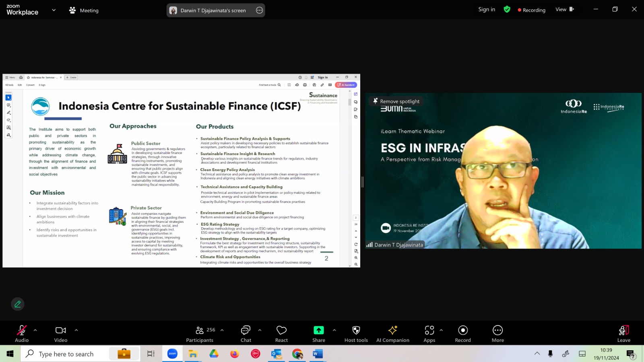Open the comments panel icon on Acrobat's right

356,102
